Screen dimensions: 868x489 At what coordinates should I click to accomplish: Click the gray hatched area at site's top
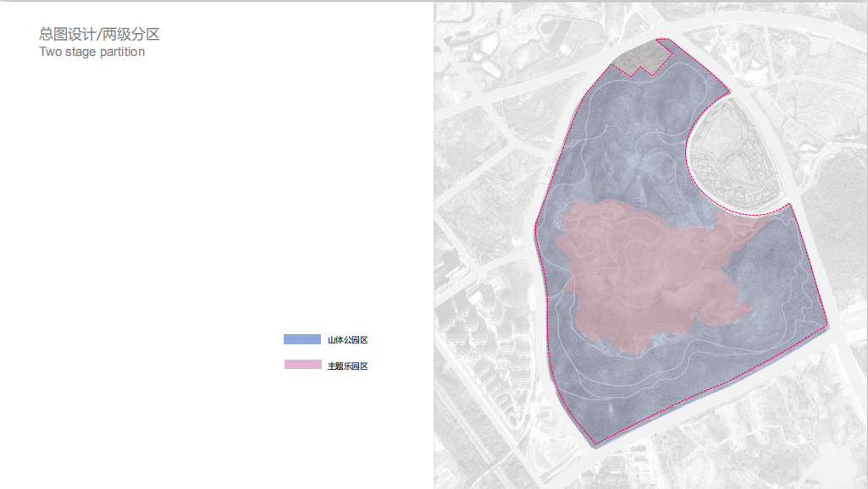click(x=644, y=57)
